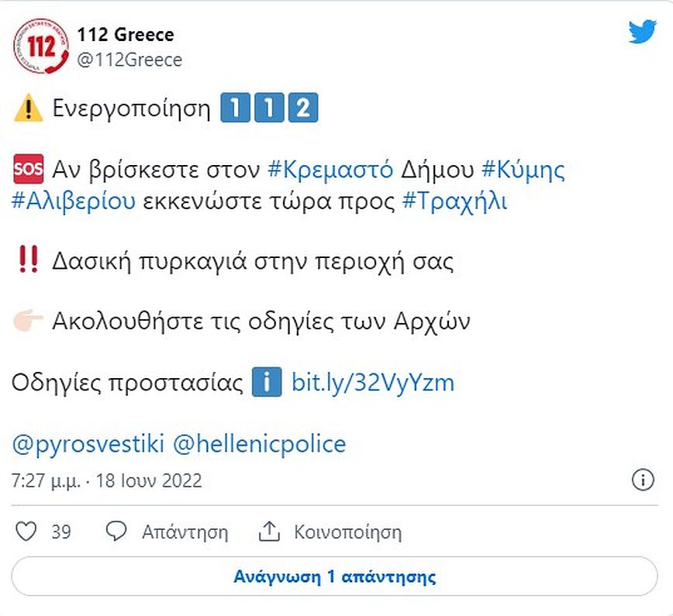Click the 112 Greece display name

[x=126, y=35]
